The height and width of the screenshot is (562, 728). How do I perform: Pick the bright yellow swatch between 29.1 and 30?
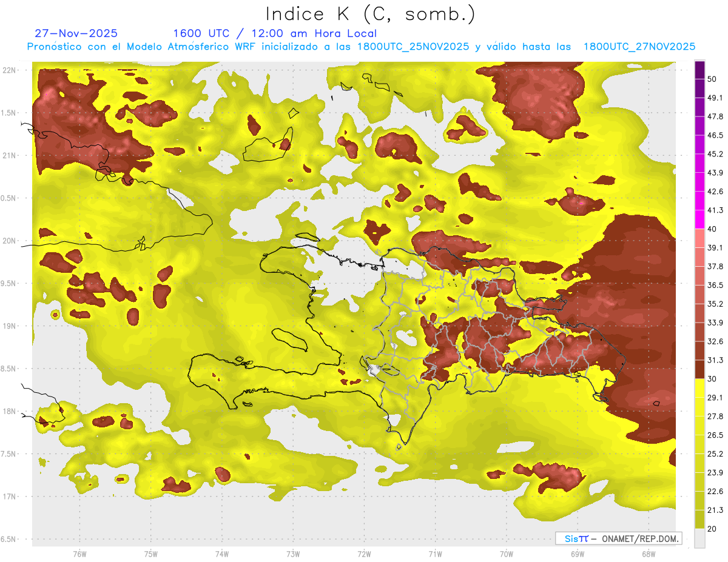pyautogui.click(x=699, y=388)
